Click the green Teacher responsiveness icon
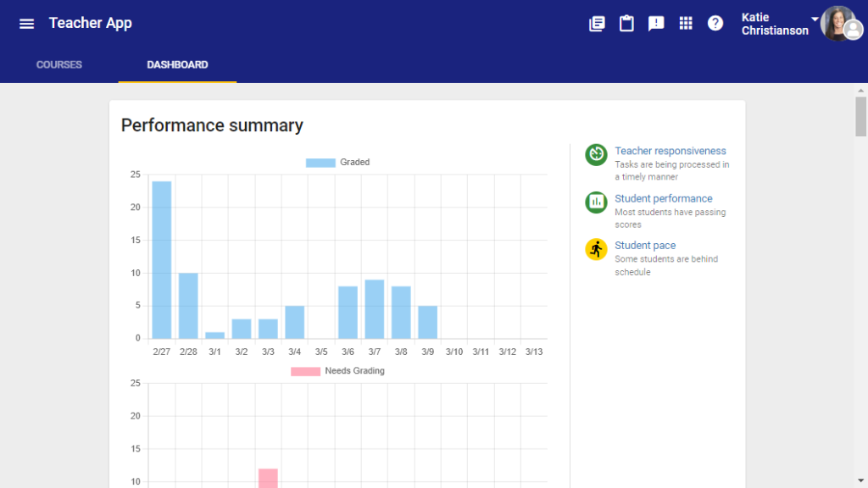The width and height of the screenshot is (868, 488). pos(596,154)
